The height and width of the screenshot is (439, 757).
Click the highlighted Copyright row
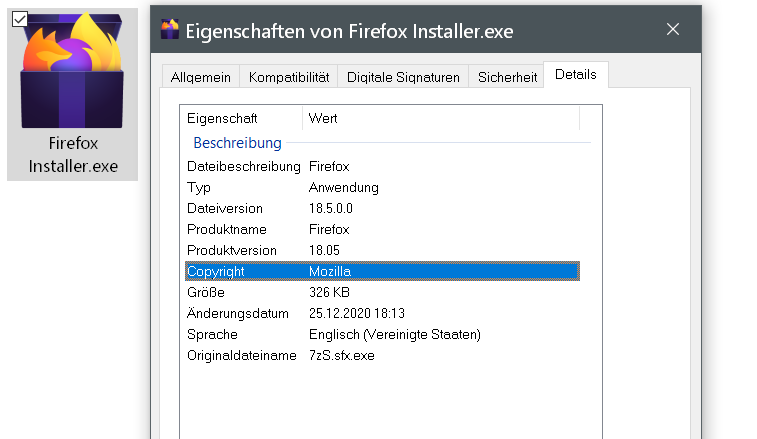[380, 271]
